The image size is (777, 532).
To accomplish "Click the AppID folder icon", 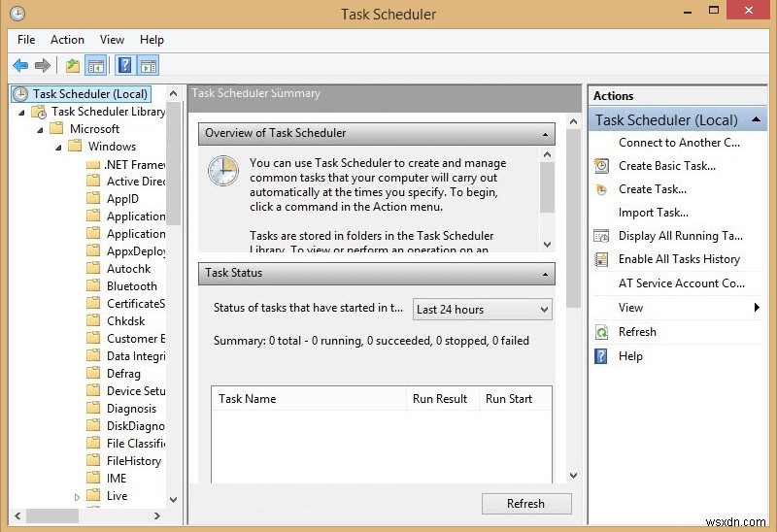I will click(93, 199).
